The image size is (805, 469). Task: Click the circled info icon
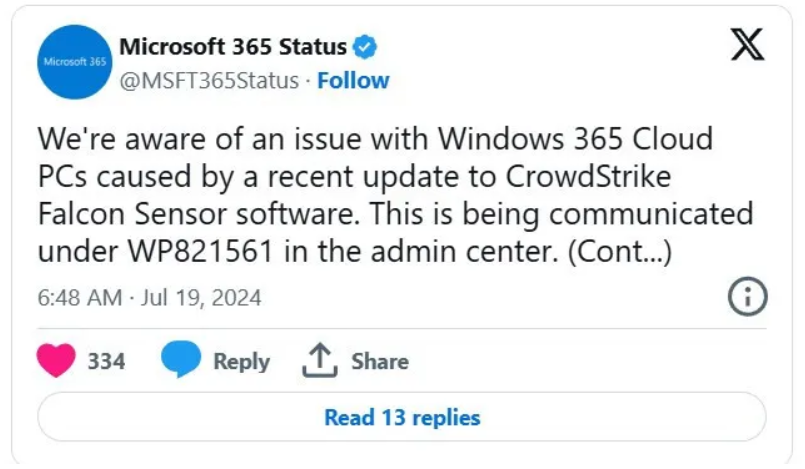pyautogui.click(x=748, y=297)
